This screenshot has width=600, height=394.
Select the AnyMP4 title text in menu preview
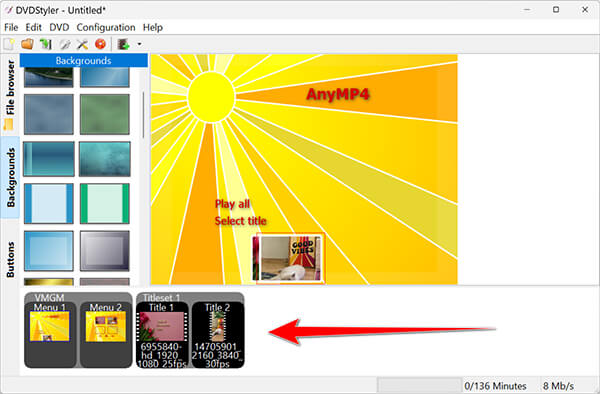point(338,94)
